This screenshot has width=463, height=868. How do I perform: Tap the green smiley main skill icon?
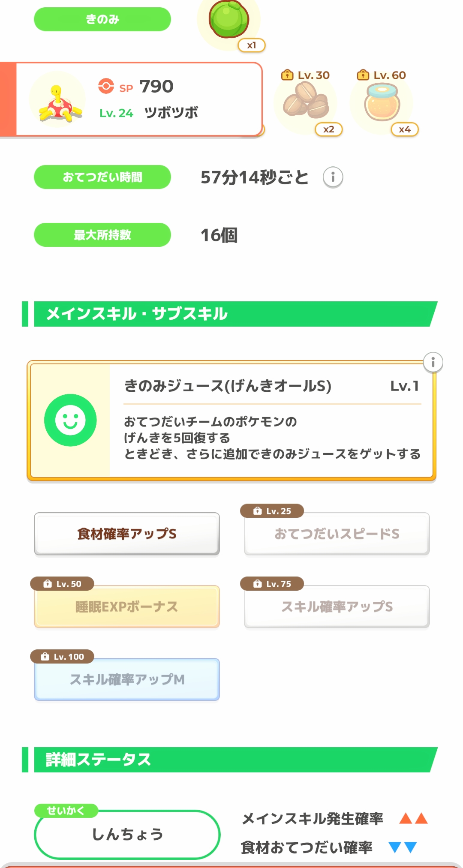pos(70,420)
